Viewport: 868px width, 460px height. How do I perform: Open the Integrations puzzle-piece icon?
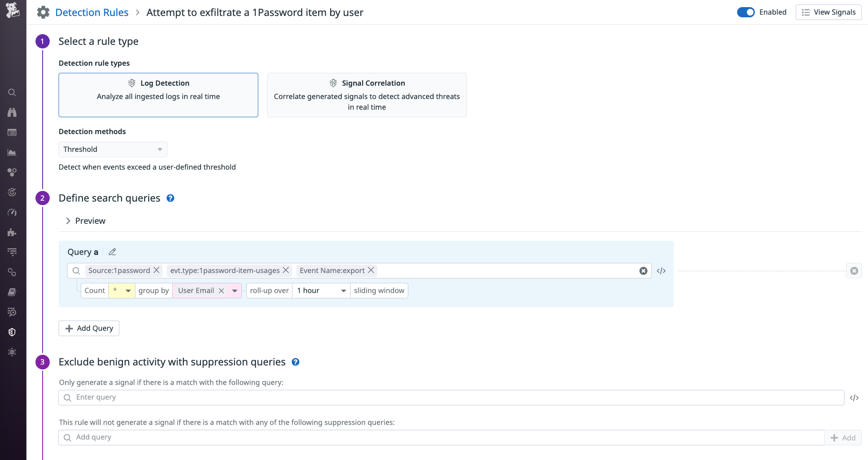coord(12,232)
